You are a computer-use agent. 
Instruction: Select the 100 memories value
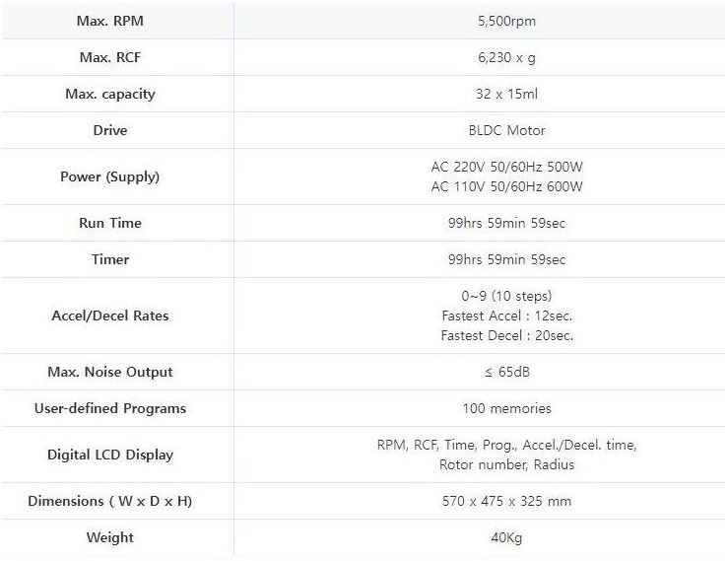tap(506, 408)
